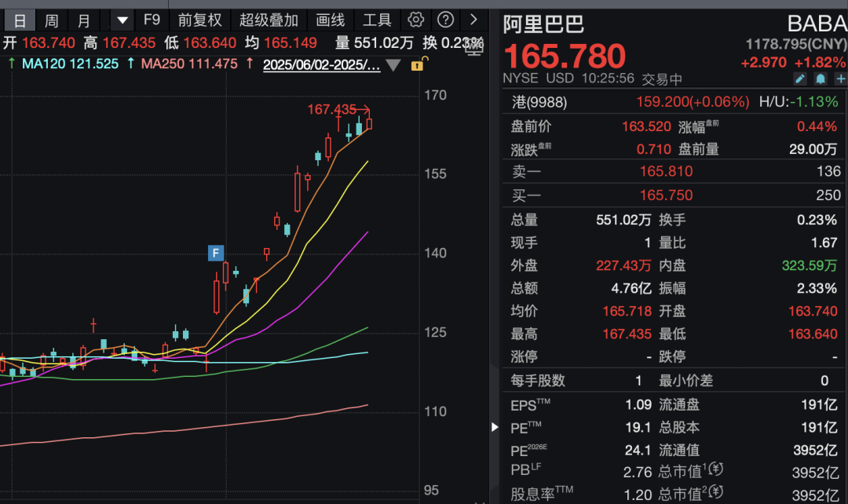Image resolution: width=848 pixels, height=504 pixels.
Task: Select the 画线 drawing tool
Action: coord(330,20)
